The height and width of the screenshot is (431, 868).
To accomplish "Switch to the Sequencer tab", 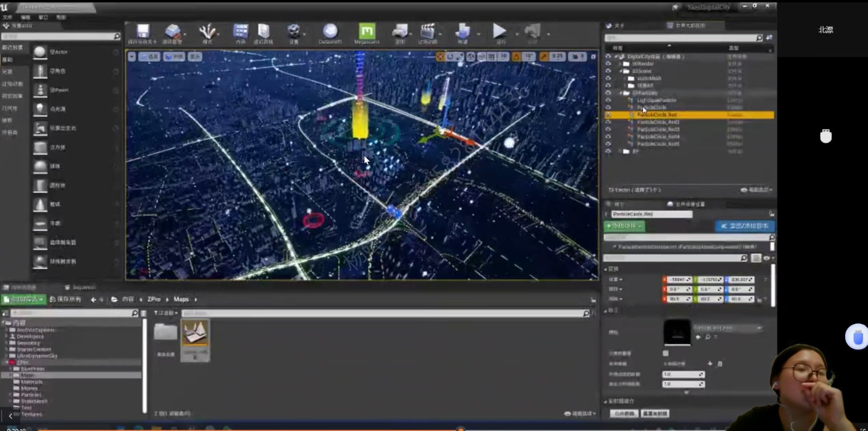I will point(80,287).
